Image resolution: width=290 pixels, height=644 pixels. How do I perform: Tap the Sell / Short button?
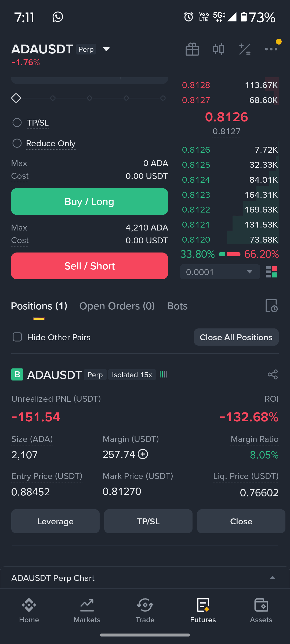pos(89,266)
